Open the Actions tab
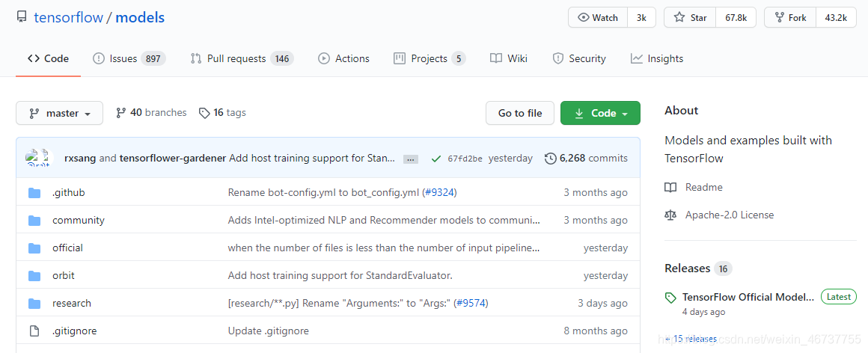 (343, 58)
